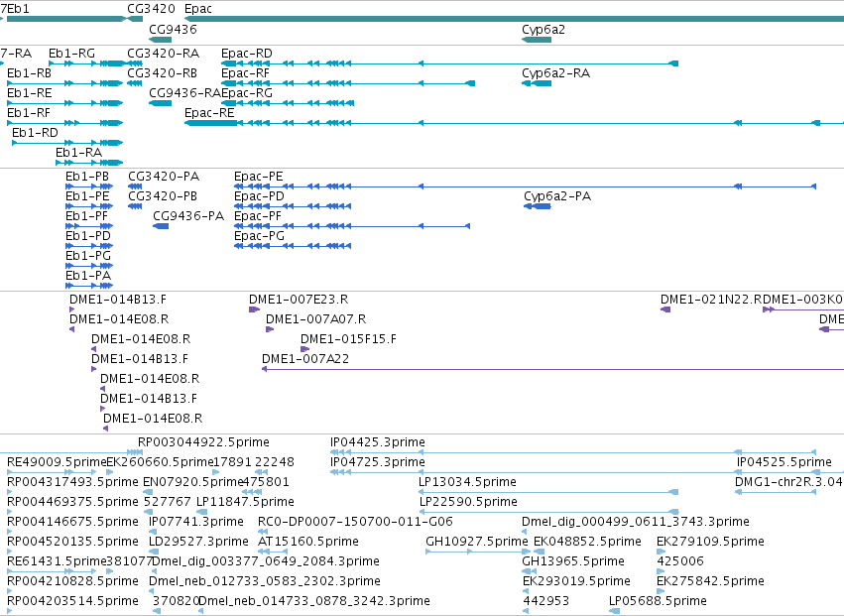This screenshot has width=844, height=616.
Task: Click the IP04525.5prime EST label
Action: (x=784, y=462)
